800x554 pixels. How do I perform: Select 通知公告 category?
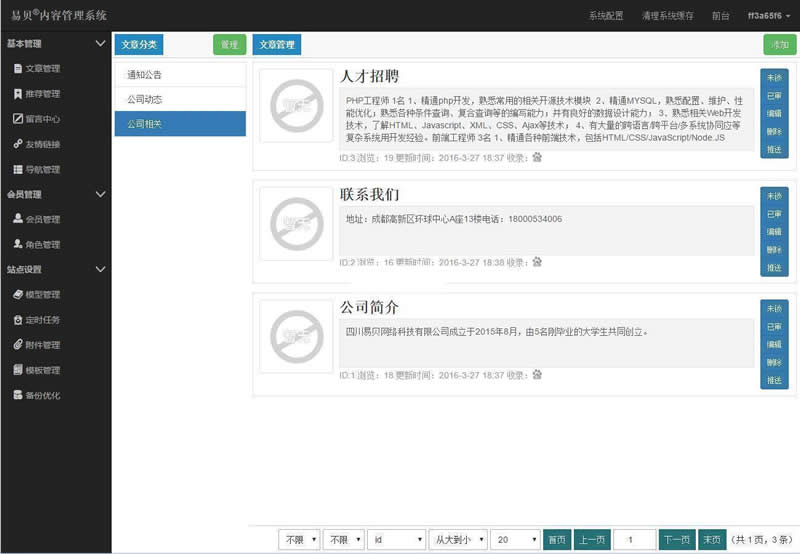click(180, 75)
